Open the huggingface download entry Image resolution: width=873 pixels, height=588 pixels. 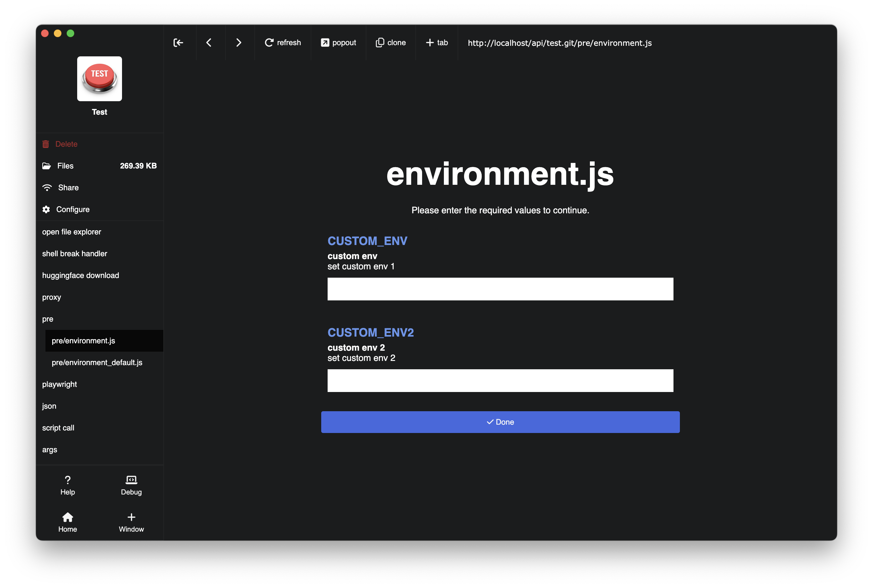pos(80,275)
